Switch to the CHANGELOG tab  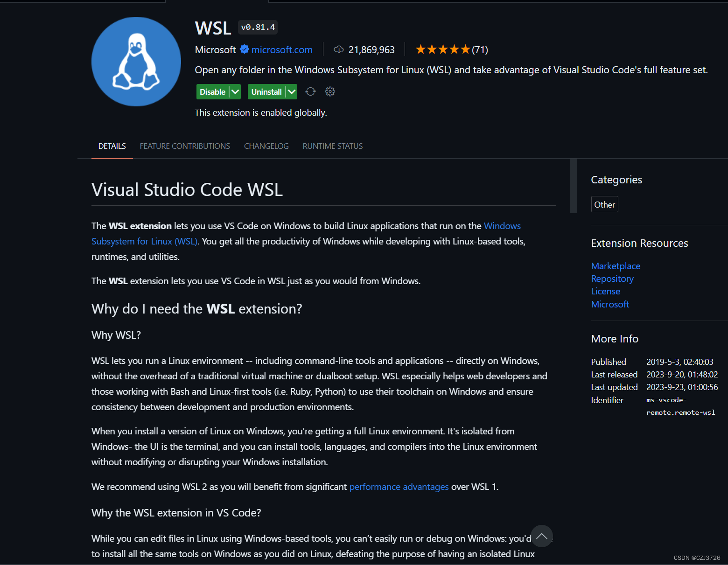click(x=266, y=146)
